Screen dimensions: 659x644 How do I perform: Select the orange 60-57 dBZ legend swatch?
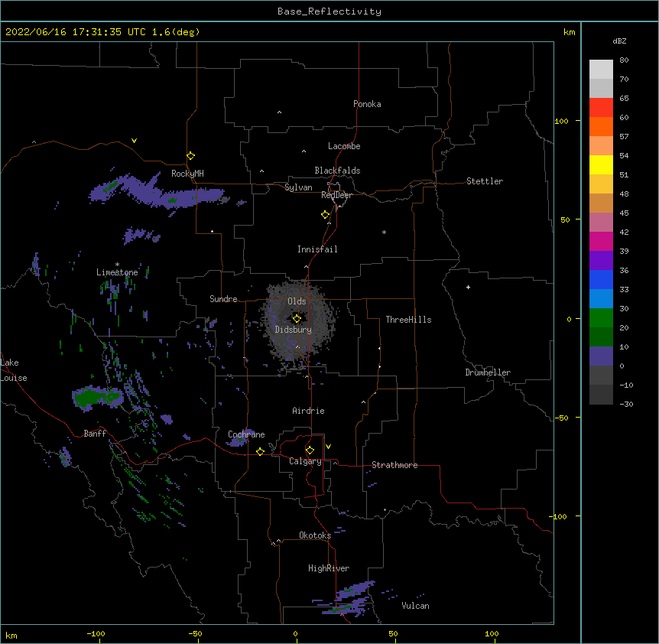(x=601, y=126)
